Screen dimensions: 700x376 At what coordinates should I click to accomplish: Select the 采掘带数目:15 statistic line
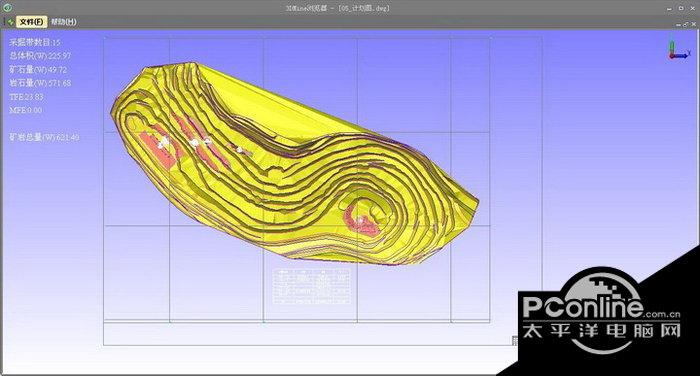[35, 42]
